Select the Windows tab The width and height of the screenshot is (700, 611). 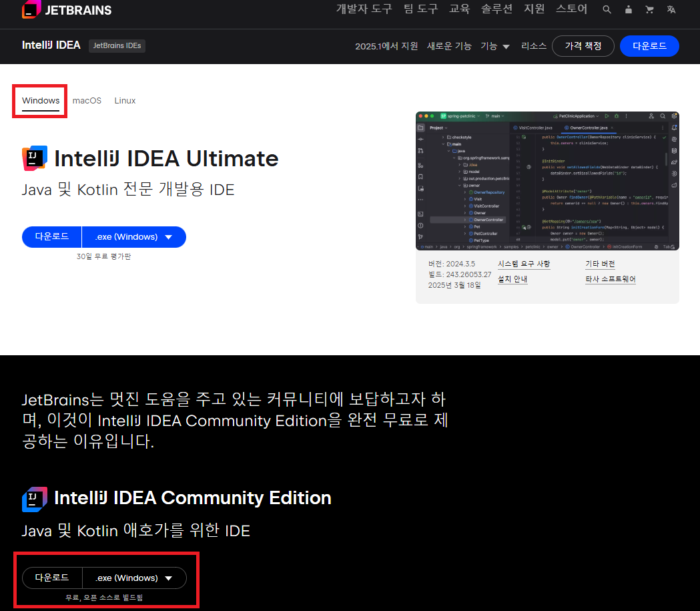(41, 101)
